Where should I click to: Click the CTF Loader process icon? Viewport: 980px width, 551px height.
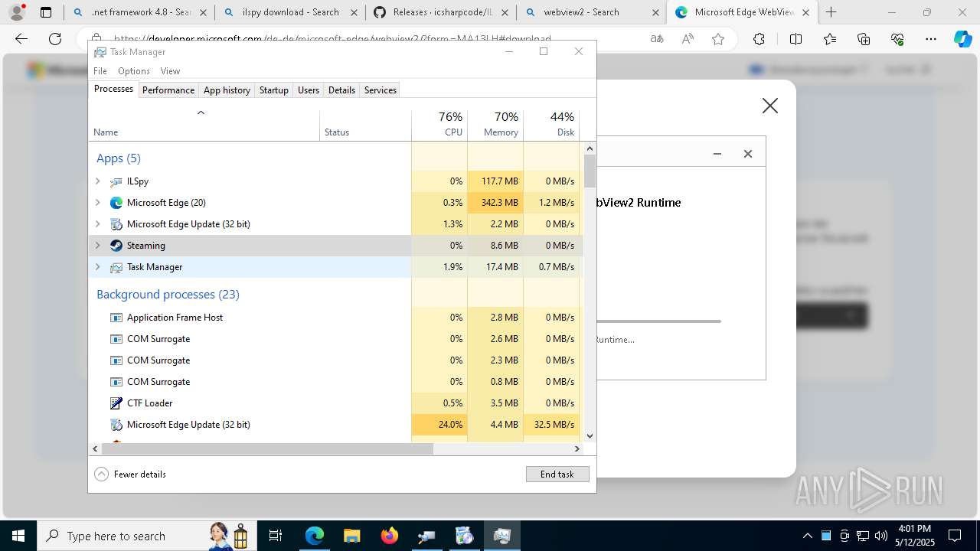116,403
